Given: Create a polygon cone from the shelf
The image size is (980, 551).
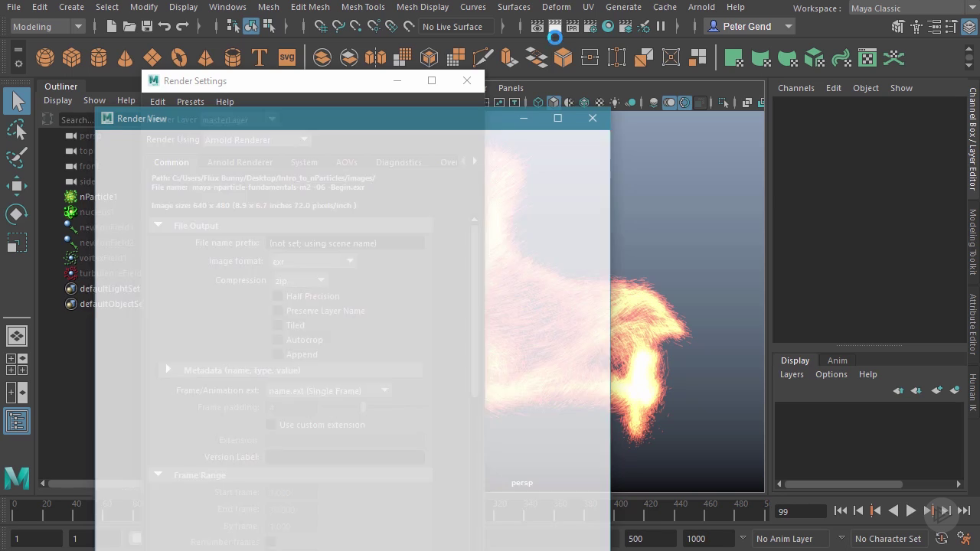Looking at the screenshot, I should pyautogui.click(x=126, y=58).
